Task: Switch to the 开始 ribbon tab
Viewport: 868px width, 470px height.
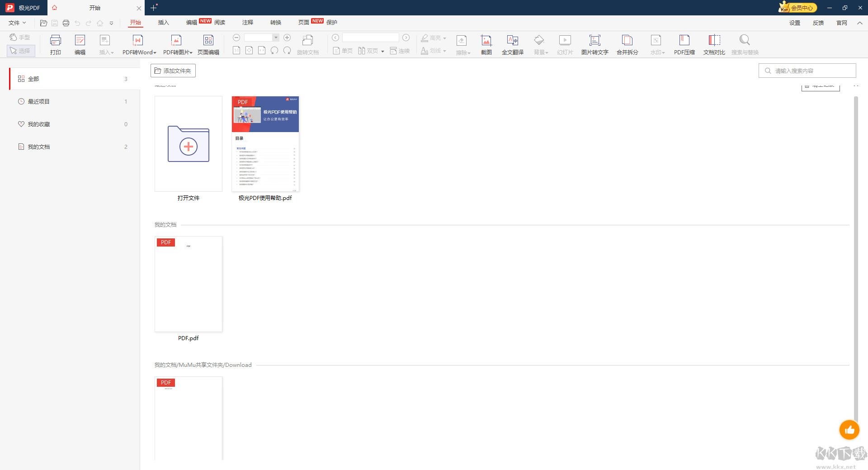Action: point(136,23)
